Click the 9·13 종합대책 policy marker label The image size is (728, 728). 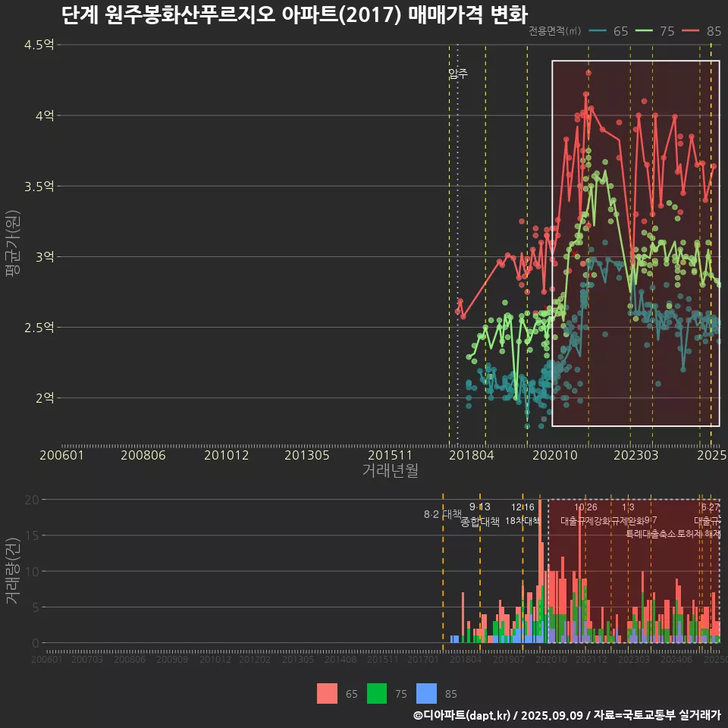tap(479, 514)
